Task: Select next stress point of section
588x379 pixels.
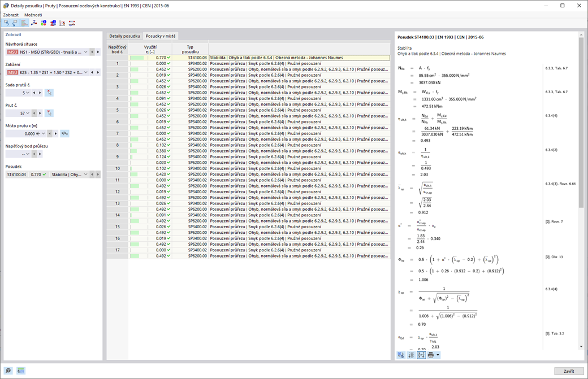Action: [40, 154]
